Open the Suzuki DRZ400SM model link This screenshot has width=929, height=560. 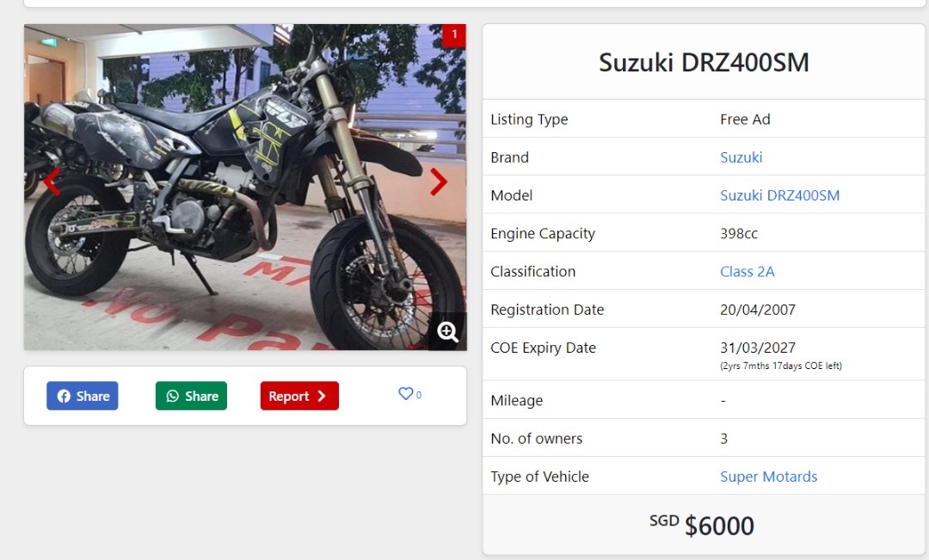point(779,195)
